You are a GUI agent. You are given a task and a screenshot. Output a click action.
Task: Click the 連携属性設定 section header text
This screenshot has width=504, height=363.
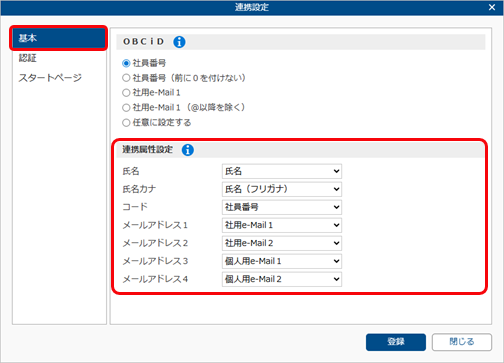pos(147,149)
